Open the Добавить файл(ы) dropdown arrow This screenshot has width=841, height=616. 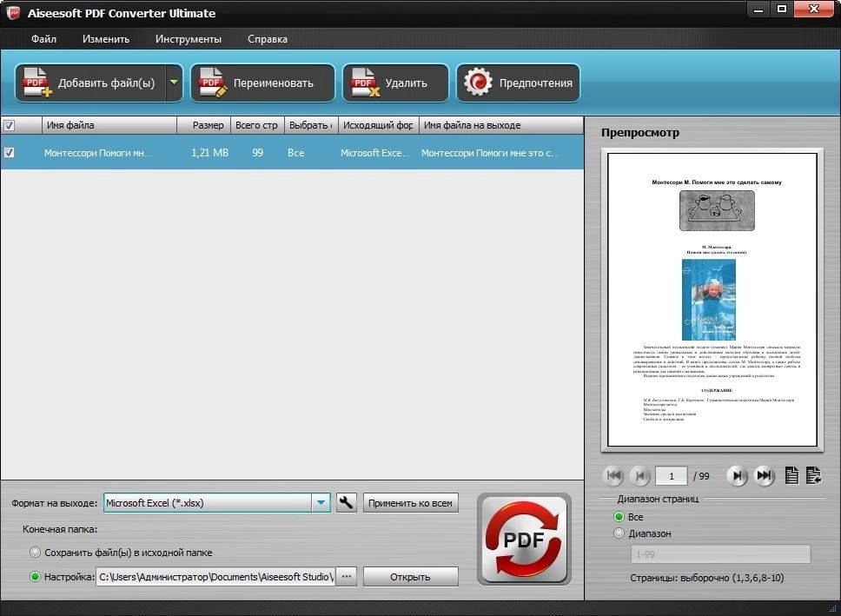coord(175,83)
